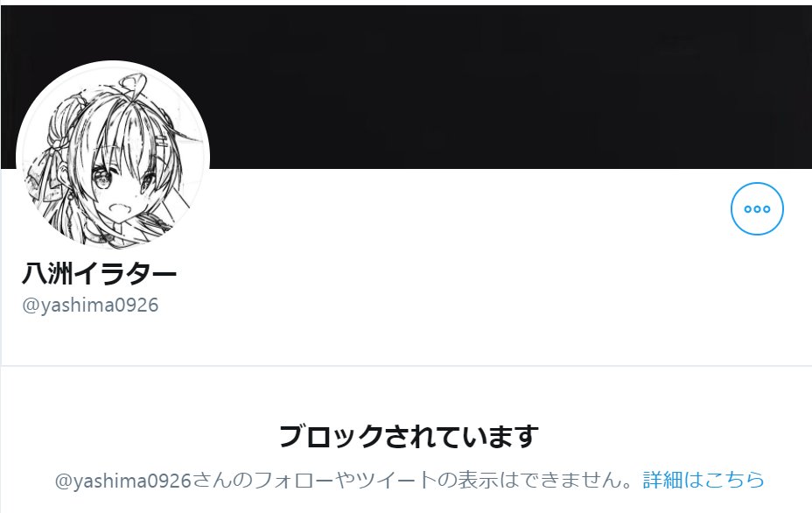Click the open mouth in the avatar sketch
This screenshot has height=513, width=812.
point(121,209)
